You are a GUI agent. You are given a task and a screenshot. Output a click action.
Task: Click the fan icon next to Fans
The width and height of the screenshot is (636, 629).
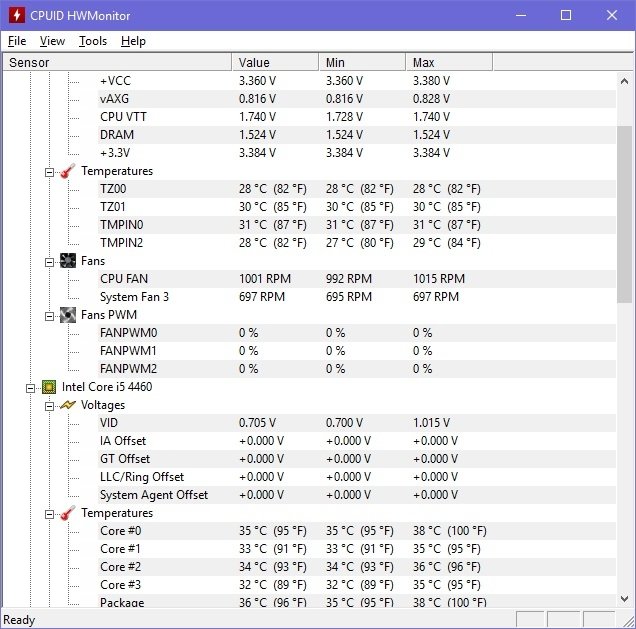pos(67,261)
